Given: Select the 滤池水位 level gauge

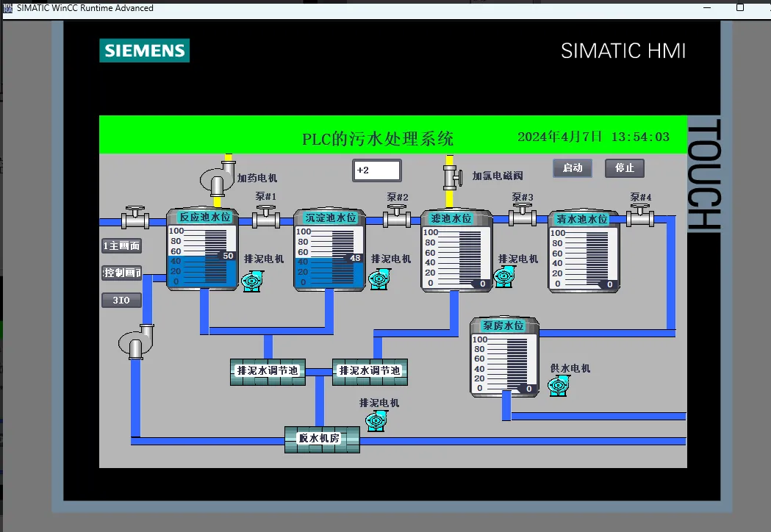Looking at the screenshot, I should (457, 257).
